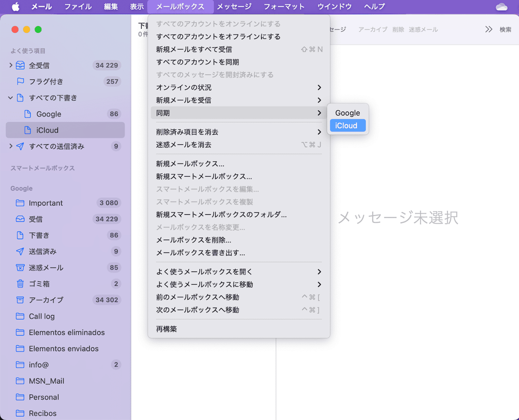519x420 pixels.
Task: Click the junk bin icon beside 迷惑メール
Action: (x=20, y=268)
